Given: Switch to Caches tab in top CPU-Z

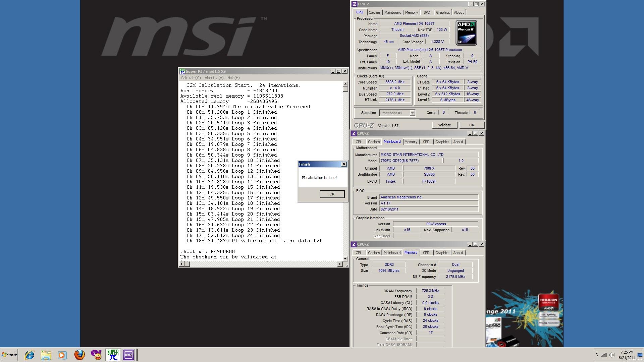Looking at the screenshot, I should [374, 12].
